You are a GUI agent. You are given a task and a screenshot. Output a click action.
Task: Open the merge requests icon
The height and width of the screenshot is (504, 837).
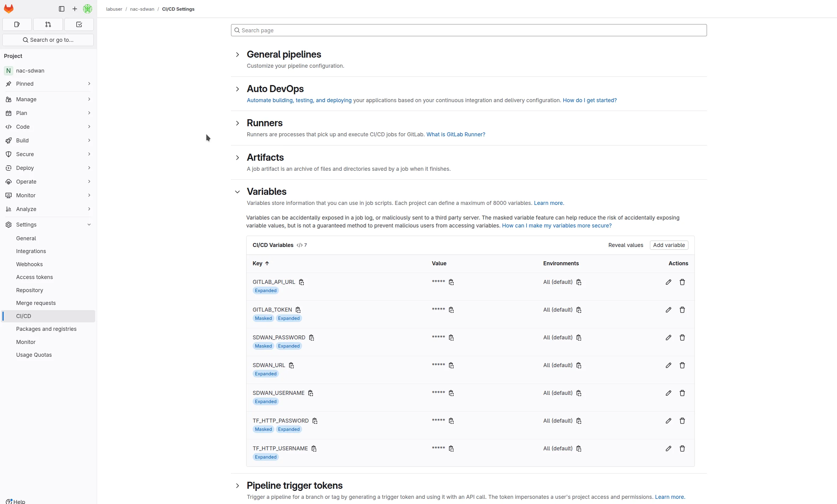[x=48, y=24]
